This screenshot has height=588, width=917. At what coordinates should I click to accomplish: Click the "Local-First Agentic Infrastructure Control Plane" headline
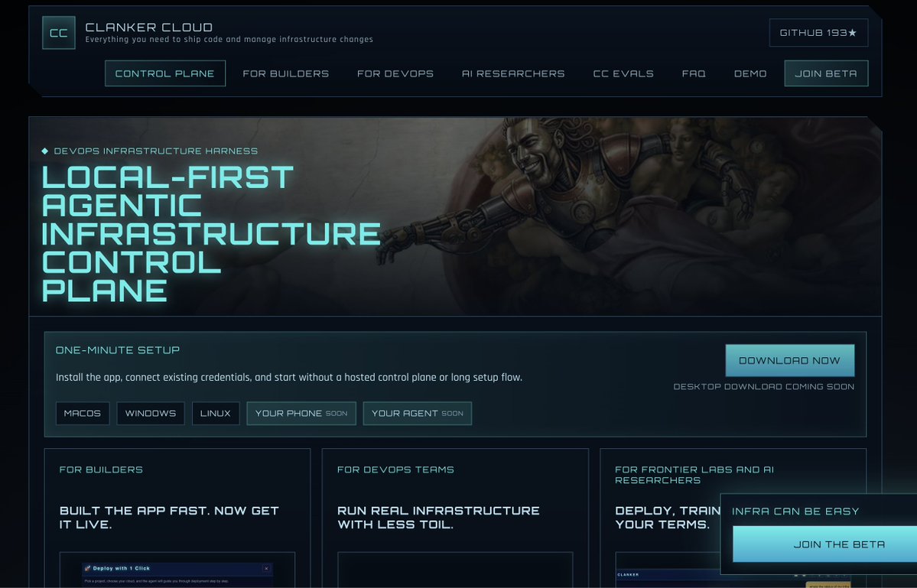click(210, 234)
